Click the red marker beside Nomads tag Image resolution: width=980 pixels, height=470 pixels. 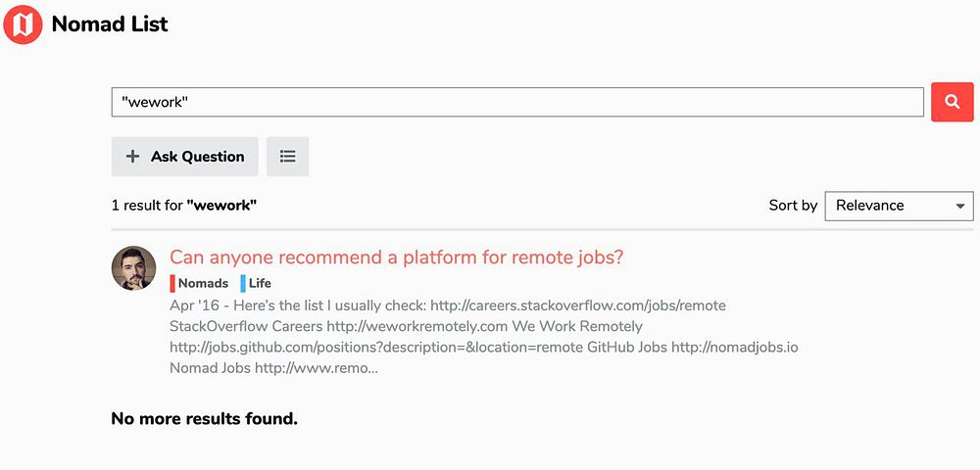(172, 283)
